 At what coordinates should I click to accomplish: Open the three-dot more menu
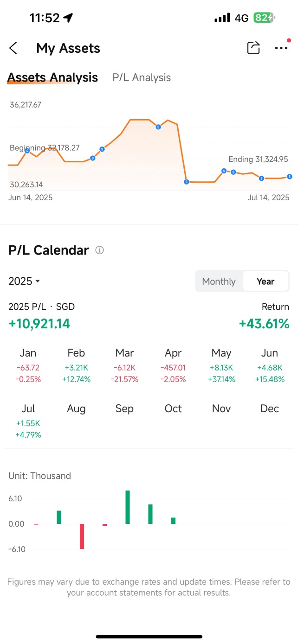[281, 48]
